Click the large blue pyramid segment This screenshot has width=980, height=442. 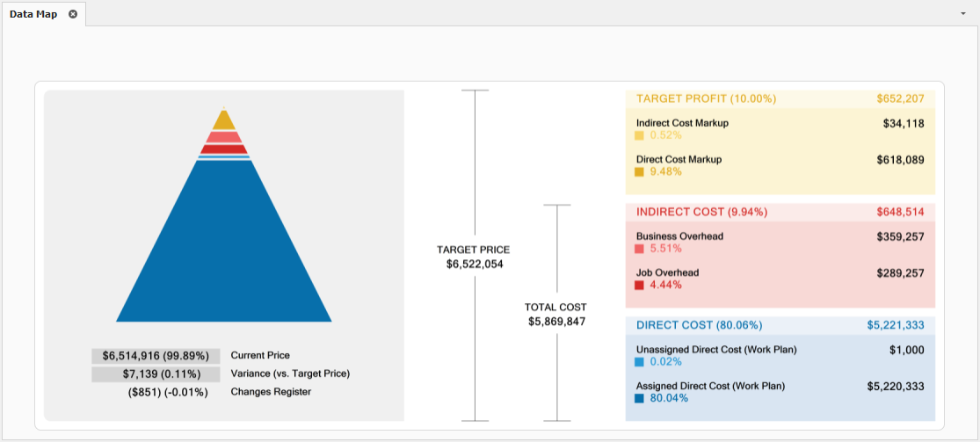coord(223,255)
